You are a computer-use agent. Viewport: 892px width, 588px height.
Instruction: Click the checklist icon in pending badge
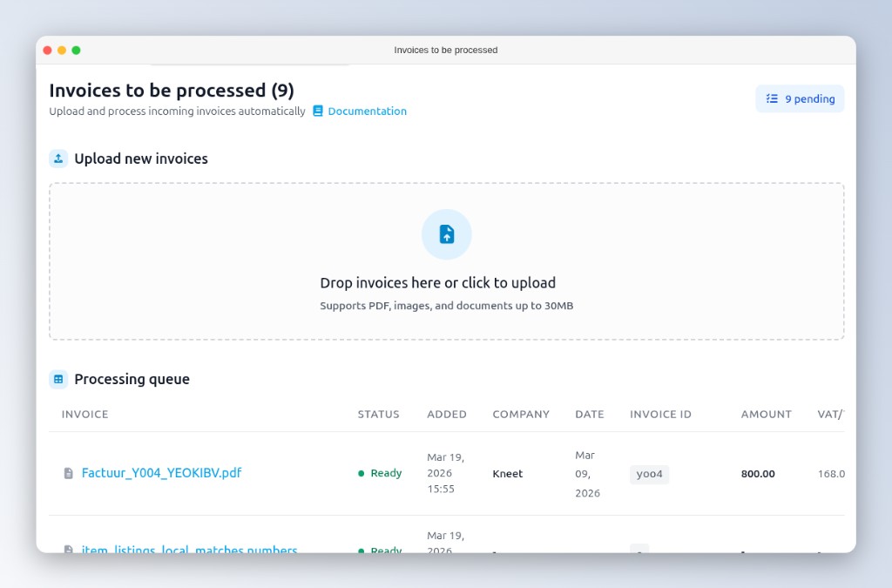(772, 99)
